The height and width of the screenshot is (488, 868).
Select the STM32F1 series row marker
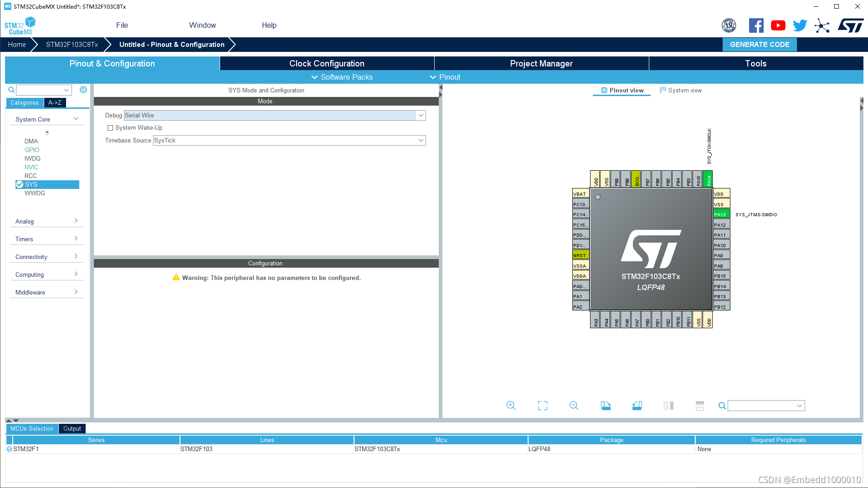pos(9,449)
